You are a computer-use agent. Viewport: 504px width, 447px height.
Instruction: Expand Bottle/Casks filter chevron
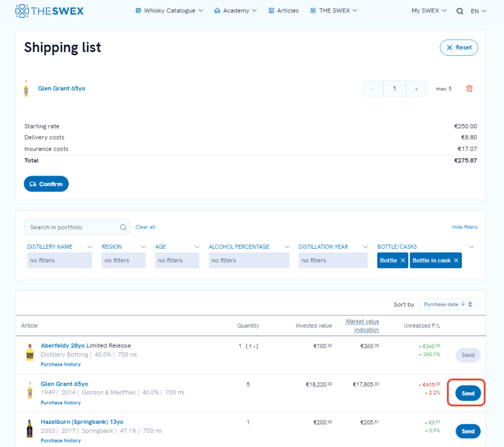point(471,247)
